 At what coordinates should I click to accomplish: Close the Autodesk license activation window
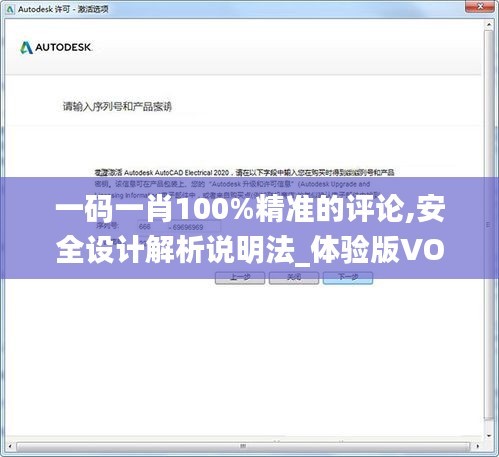pyautogui.click(x=480, y=7)
